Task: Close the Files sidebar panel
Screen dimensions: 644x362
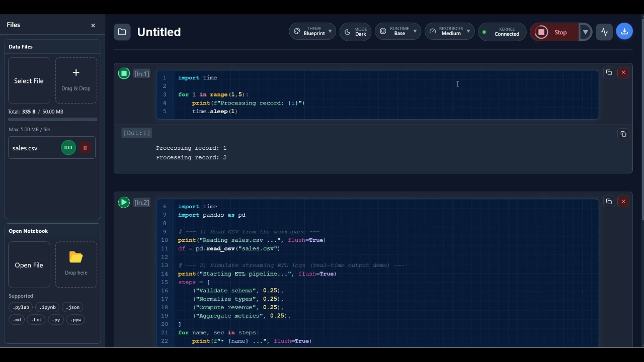Action: coord(93,25)
